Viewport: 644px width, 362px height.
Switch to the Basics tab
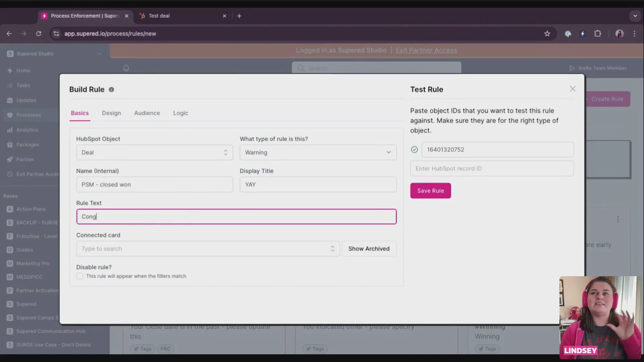(80, 113)
